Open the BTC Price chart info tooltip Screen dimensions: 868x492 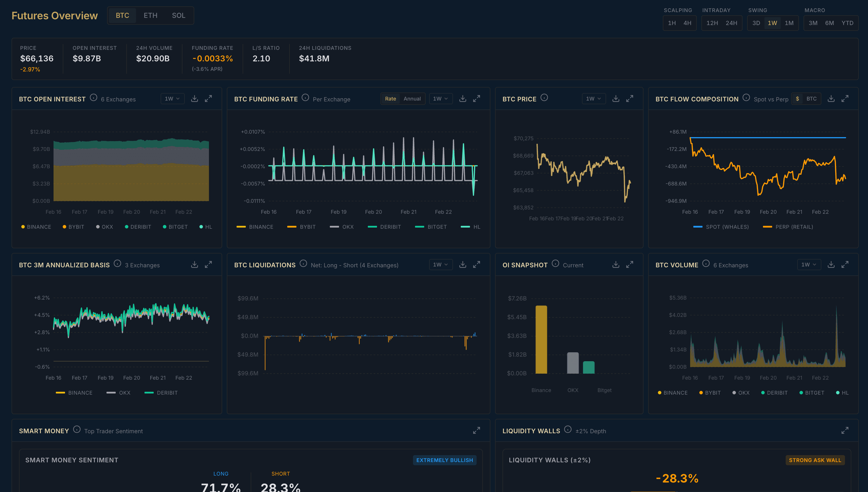tap(545, 98)
